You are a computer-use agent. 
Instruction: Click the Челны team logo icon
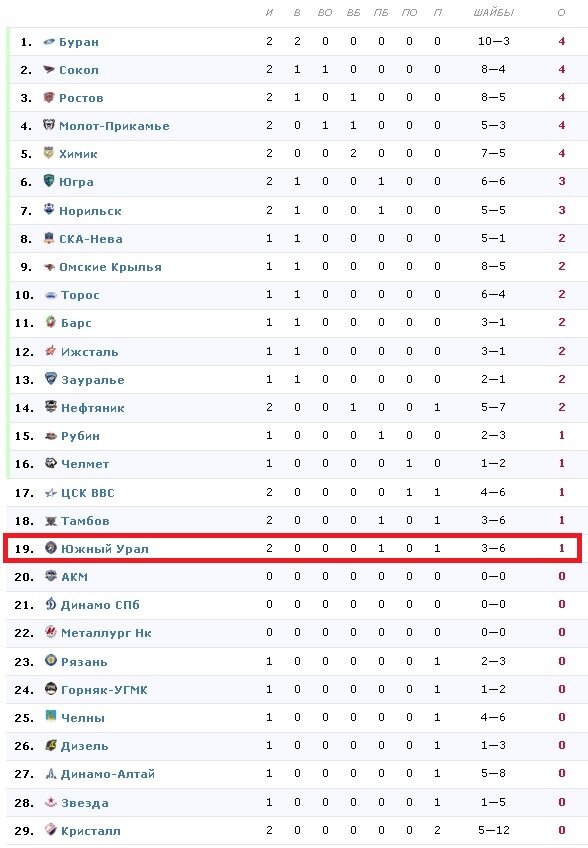coord(51,716)
